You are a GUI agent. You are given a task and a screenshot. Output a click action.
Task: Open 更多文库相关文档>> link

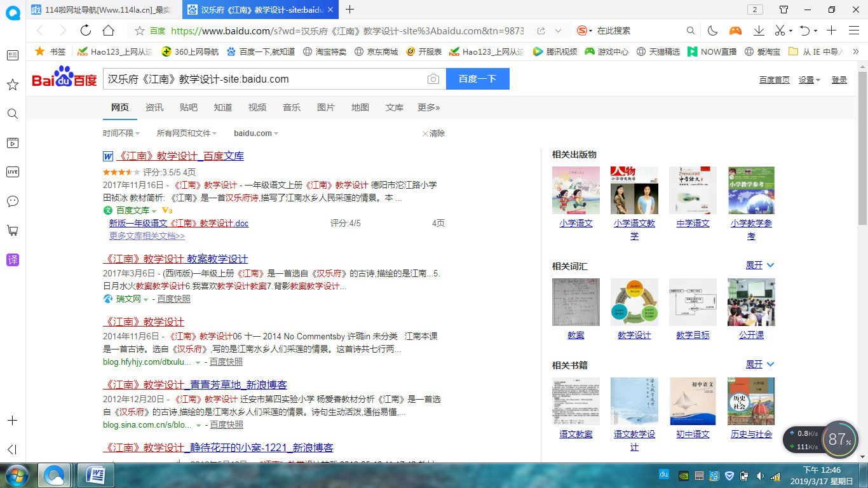click(147, 236)
